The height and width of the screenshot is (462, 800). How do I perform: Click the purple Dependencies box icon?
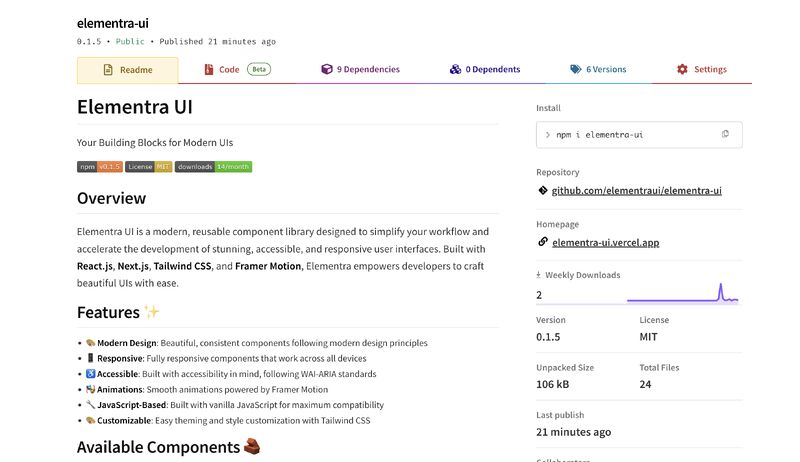[x=327, y=69]
